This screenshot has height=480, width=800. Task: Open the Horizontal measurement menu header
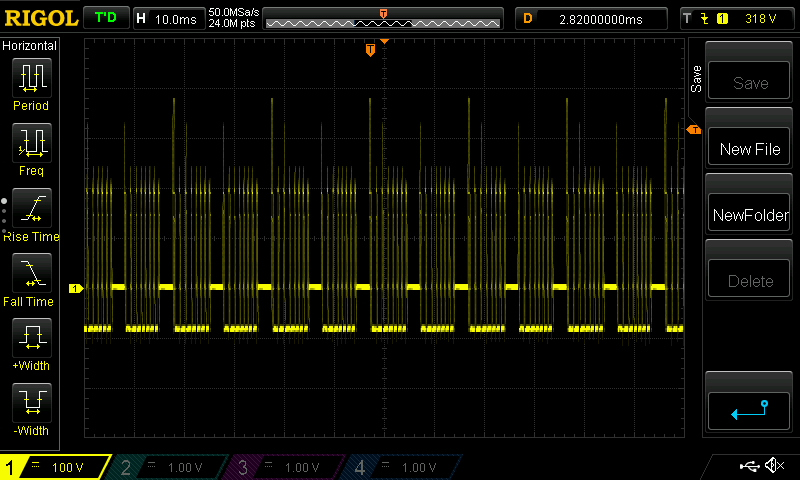pos(30,46)
